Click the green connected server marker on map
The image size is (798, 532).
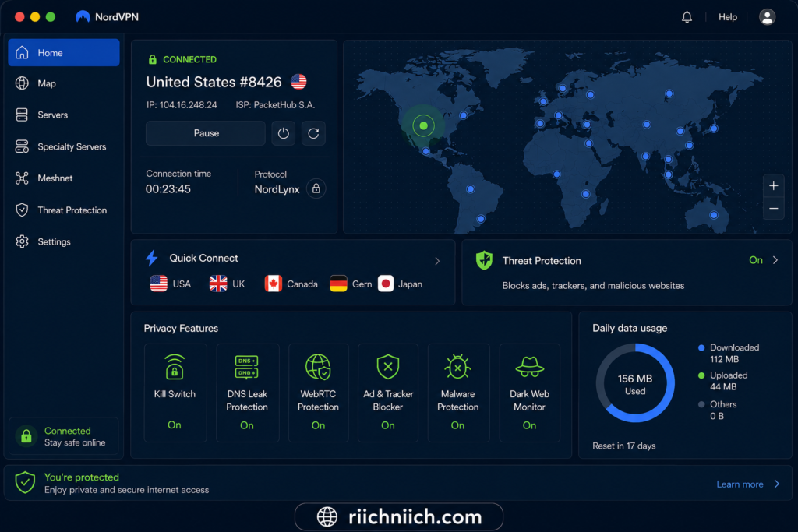pos(423,125)
